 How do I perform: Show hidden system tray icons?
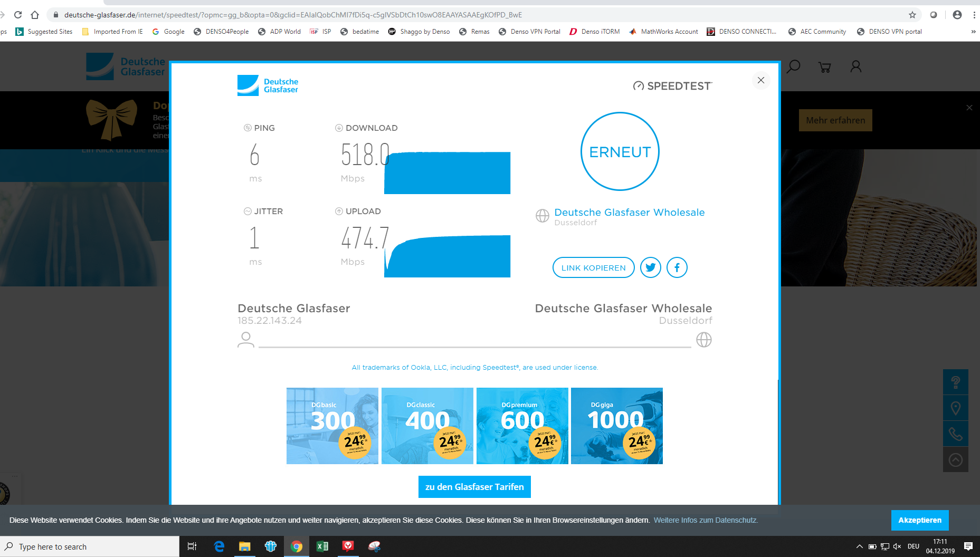click(x=859, y=546)
